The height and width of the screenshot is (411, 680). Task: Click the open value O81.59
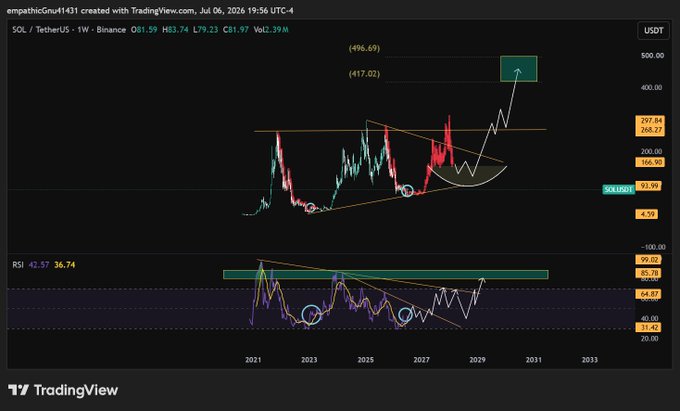tap(144, 29)
